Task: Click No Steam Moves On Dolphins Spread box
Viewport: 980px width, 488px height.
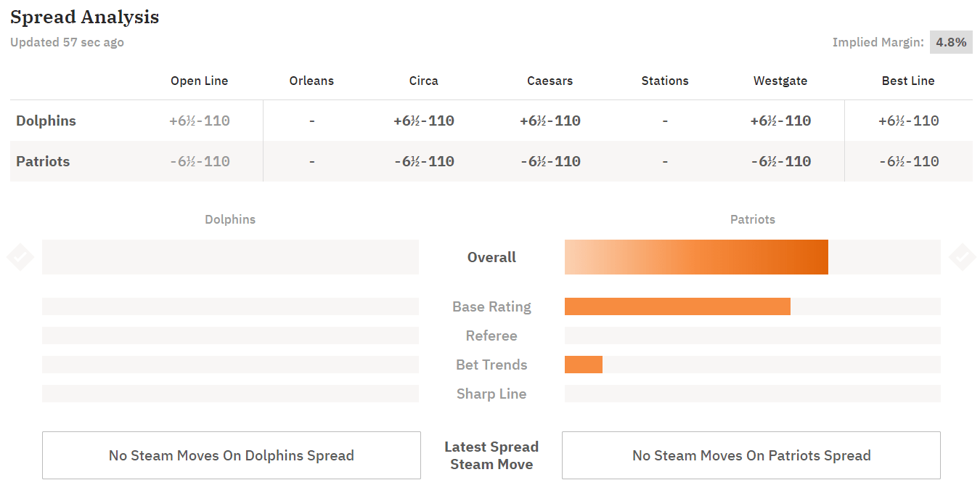Action: click(232, 455)
